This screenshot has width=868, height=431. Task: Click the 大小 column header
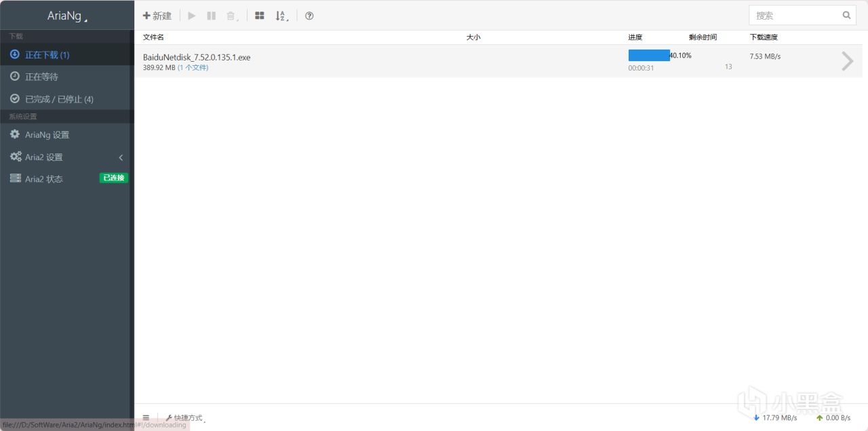[473, 37]
